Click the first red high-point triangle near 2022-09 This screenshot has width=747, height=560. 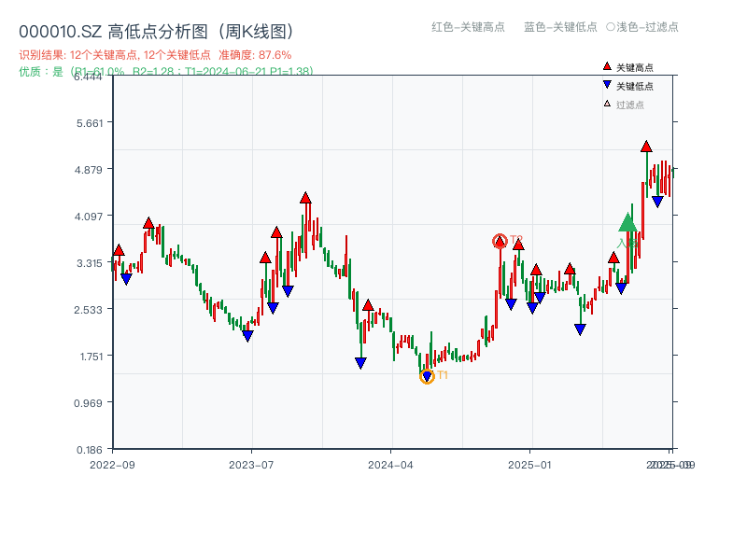pos(119,250)
